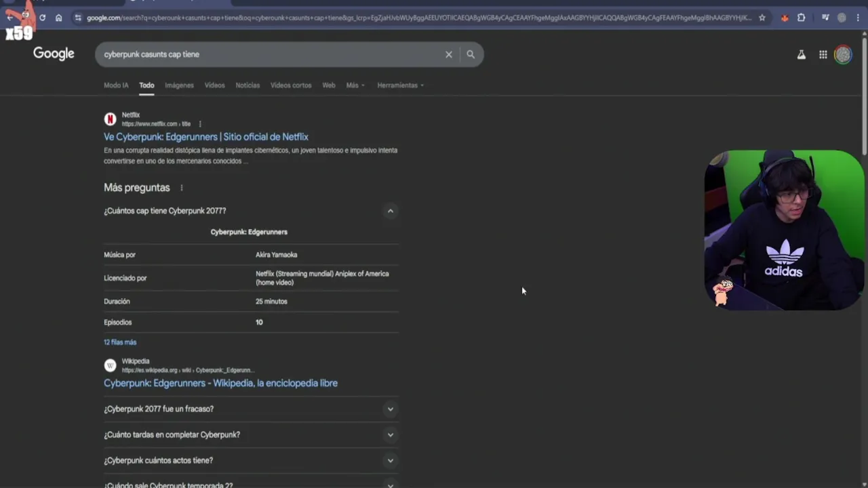Click the Wikipedia favicon in the result
868x488 pixels.
coord(110,365)
